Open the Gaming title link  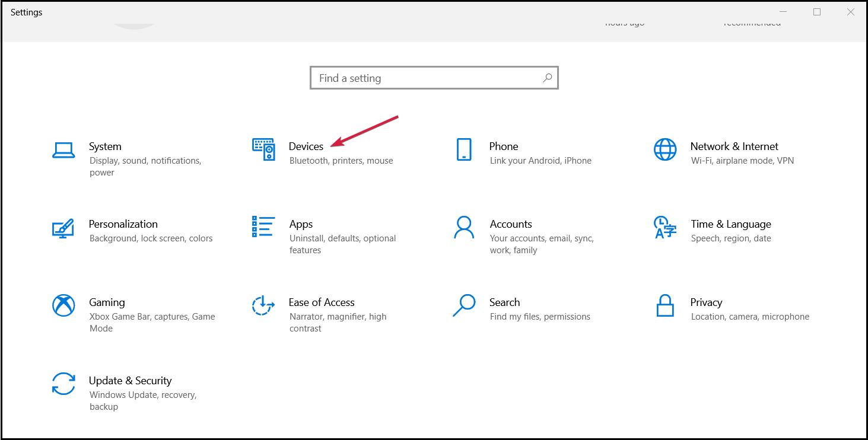point(107,302)
